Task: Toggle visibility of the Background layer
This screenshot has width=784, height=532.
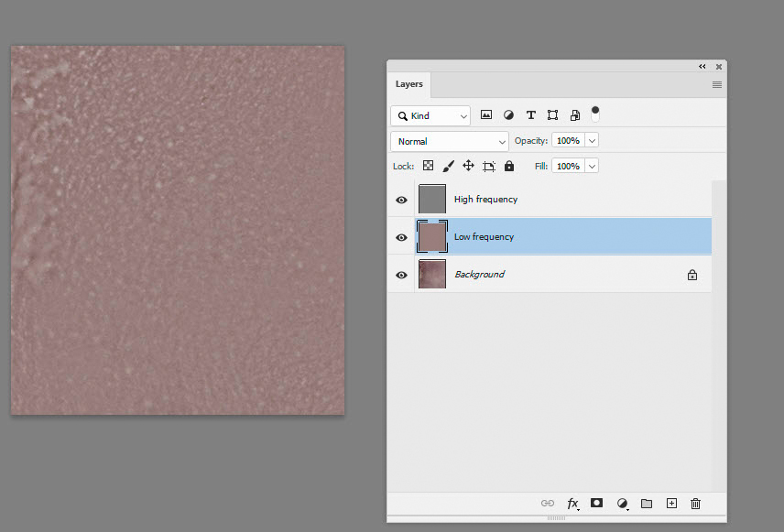Action: (x=400, y=274)
